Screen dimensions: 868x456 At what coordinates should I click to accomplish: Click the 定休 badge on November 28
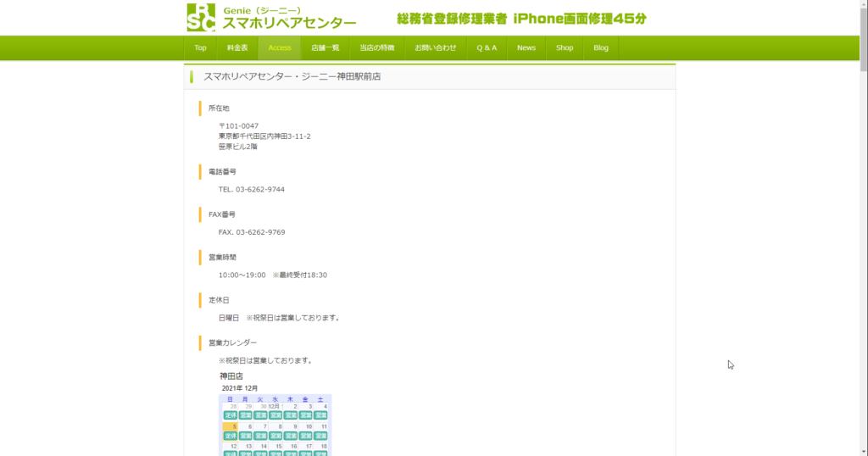pos(231,415)
